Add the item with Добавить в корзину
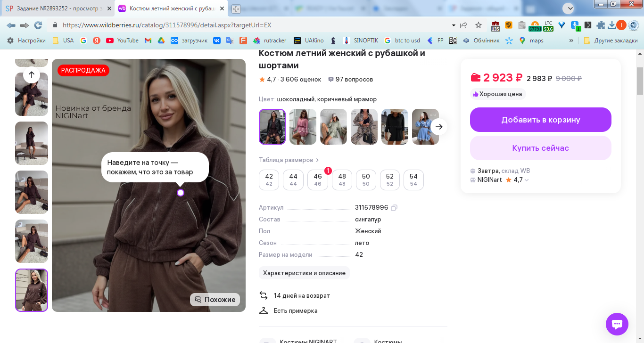This screenshot has height=343, width=644. 541,120
